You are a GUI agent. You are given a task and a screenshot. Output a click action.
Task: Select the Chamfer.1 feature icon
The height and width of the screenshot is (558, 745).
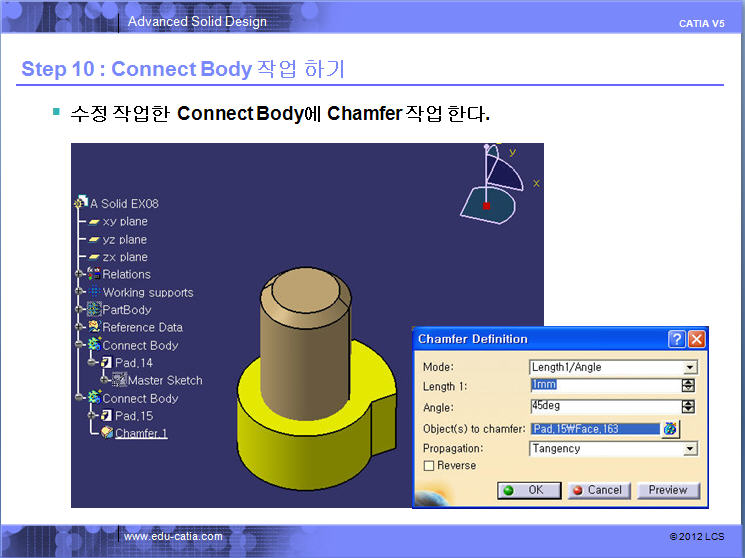click(106, 433)
